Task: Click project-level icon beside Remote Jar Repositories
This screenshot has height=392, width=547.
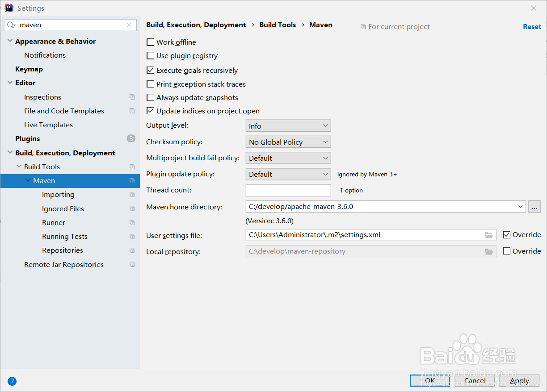Action: [x=132, y=264]
